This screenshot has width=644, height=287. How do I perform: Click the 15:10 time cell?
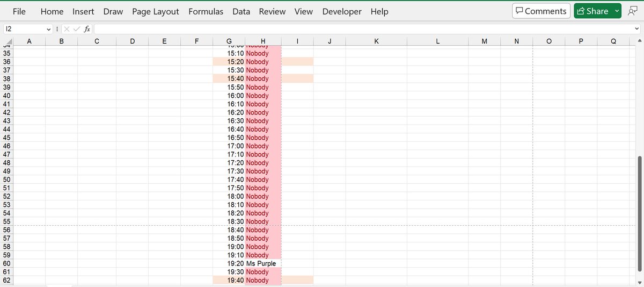point(229,53)
